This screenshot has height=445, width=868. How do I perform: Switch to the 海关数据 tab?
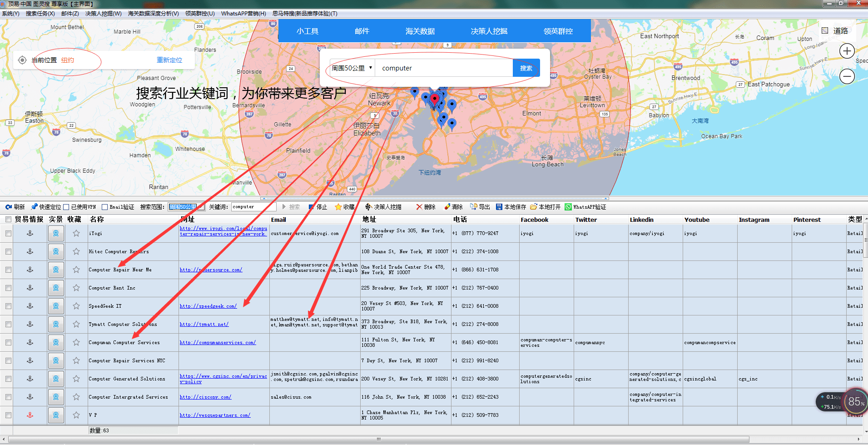pyautogui.click(x=420, y=31)
